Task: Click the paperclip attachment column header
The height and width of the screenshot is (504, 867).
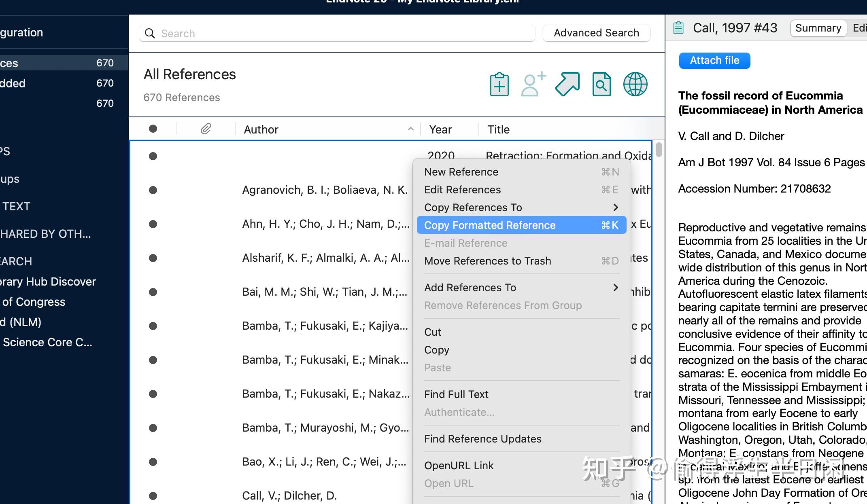Action: 206,129
